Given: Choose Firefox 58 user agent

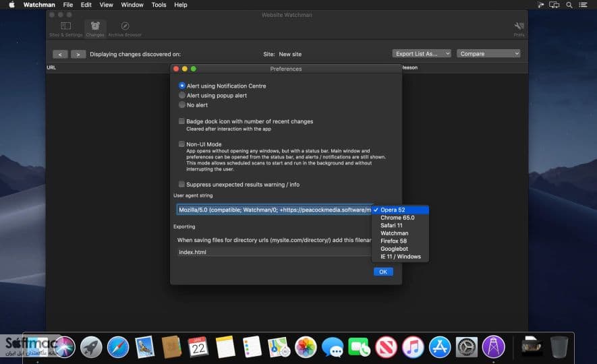Looking at the screenshot, I should tap(400, 241).
